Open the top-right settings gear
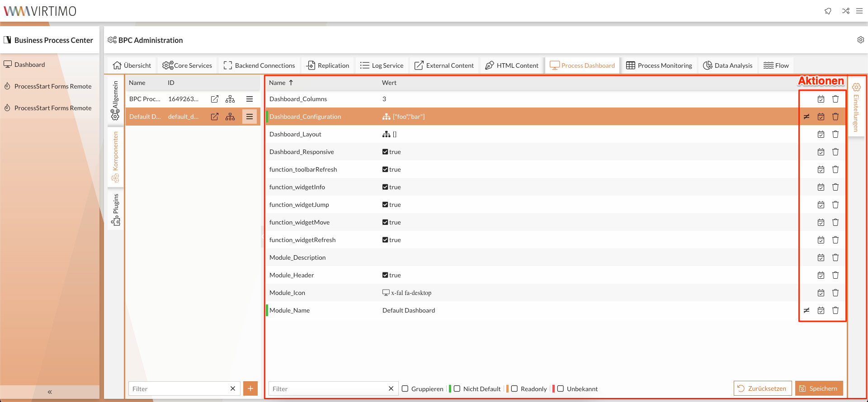 tap(860, 40)
